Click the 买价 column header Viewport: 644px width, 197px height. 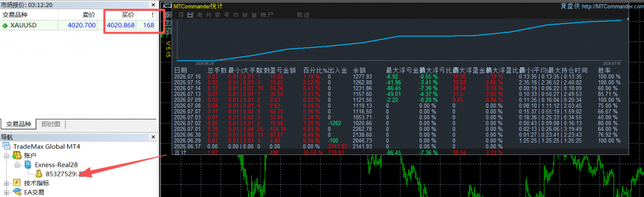point(128,15)
